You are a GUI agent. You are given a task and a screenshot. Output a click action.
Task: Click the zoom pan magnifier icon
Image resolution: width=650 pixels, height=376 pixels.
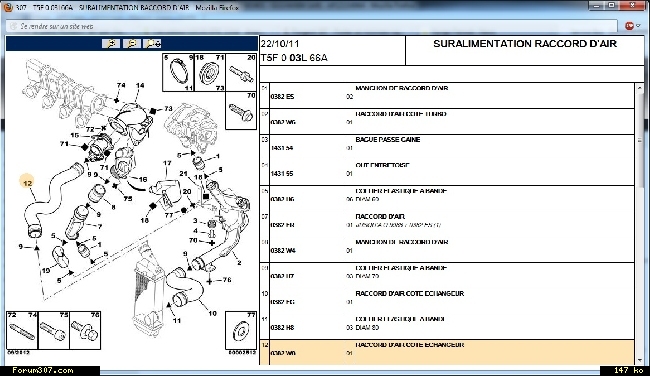(x=152, y=43)
